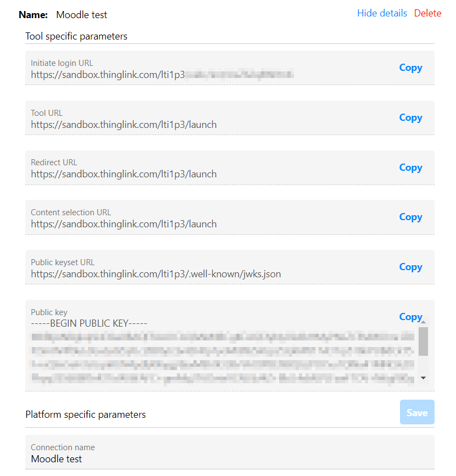Click the Tool specific parameters heading
The width and height of the screenshot is (456, 476).
click(76, 36)
